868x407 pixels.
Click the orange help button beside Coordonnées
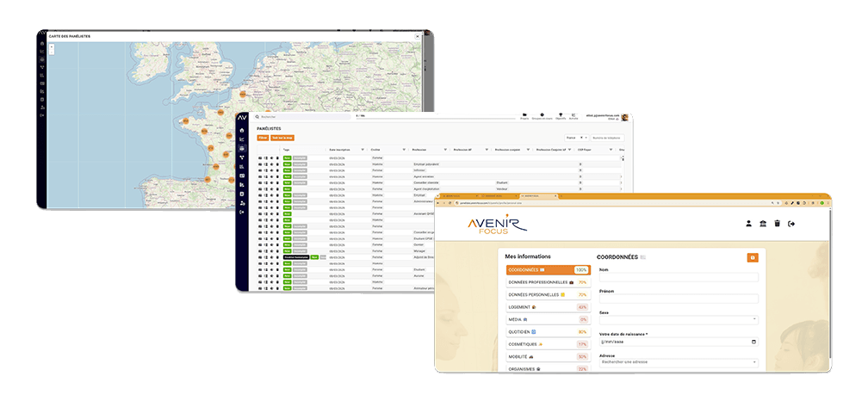[x=753, y=257]
